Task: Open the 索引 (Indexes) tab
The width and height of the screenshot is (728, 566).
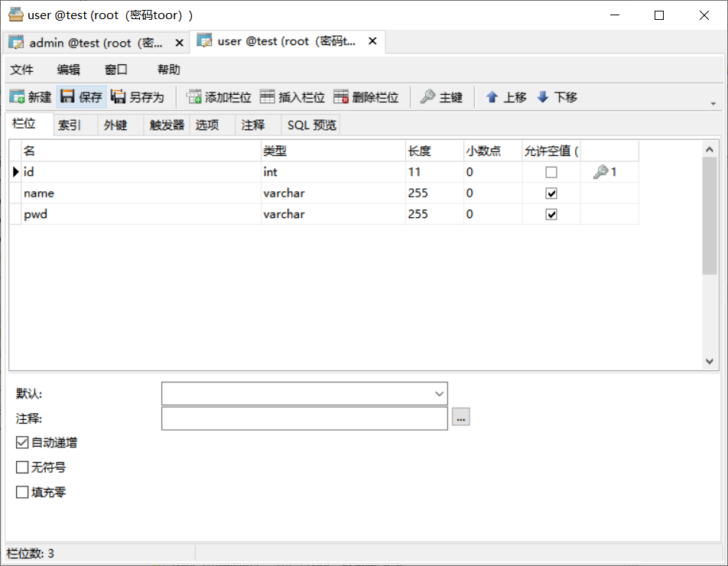Action: 69,125
